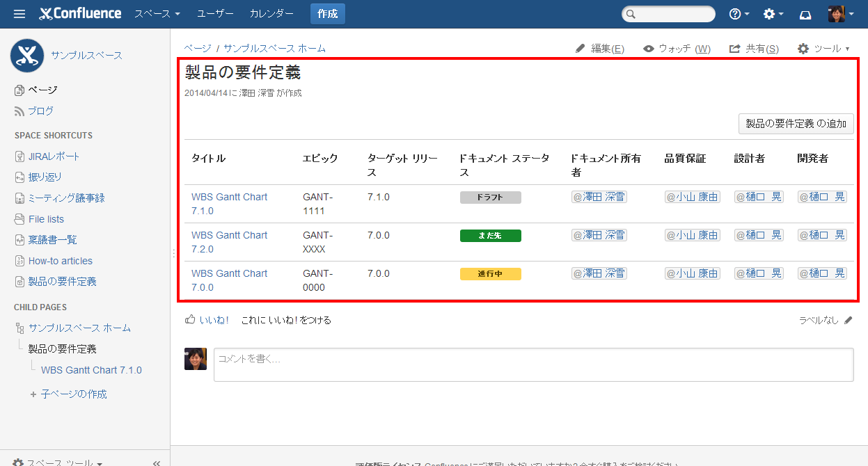Open the 振り返り shortcut link
Image resolution: width=868 pixels, height=466 pixels.
click(45, 177)
